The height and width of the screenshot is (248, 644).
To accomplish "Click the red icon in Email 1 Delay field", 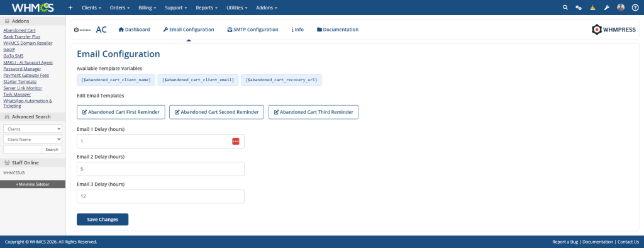I will tap(236, 141).
